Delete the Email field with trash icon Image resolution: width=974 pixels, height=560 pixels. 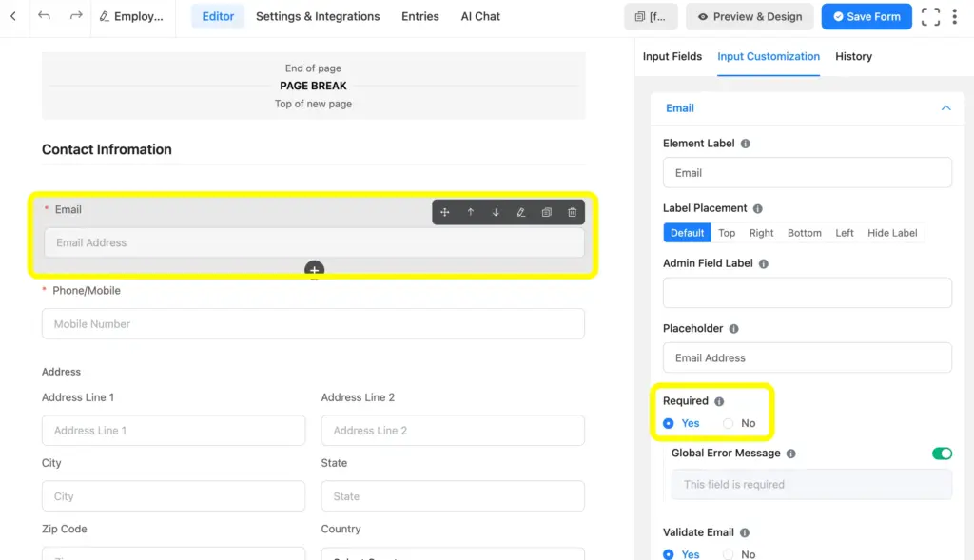572,212
